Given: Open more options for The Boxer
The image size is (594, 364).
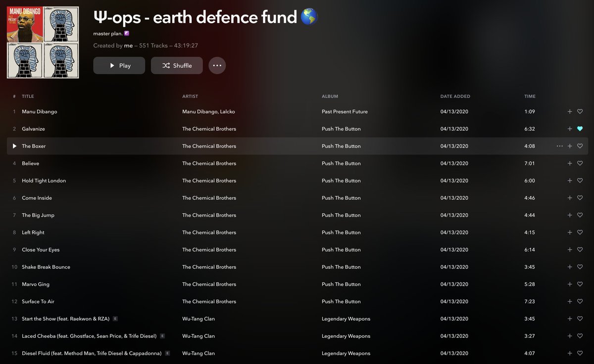Looking at the screenshot, I should point(559,146).
